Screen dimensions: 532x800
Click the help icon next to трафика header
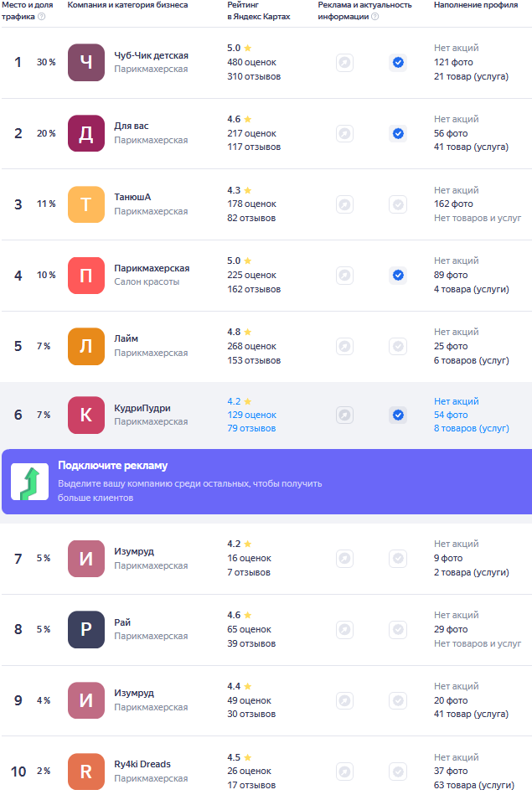tap(42, 16)
